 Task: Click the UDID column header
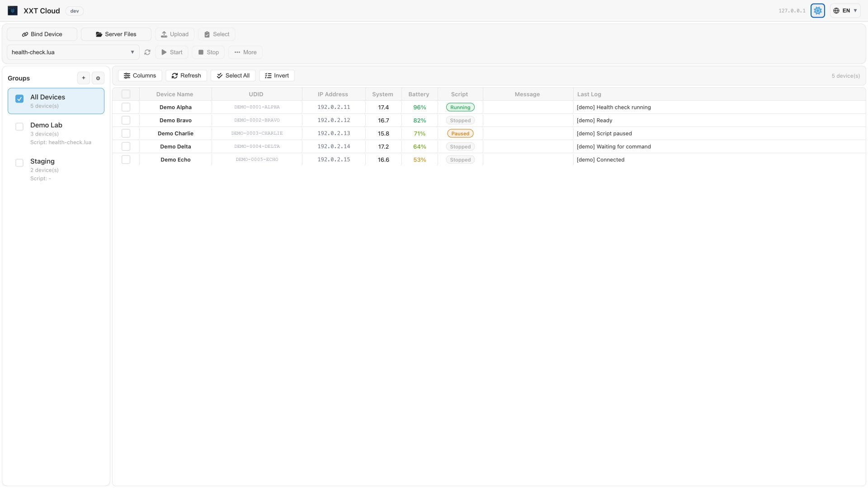pyautogui.click(x=256, y=94)
